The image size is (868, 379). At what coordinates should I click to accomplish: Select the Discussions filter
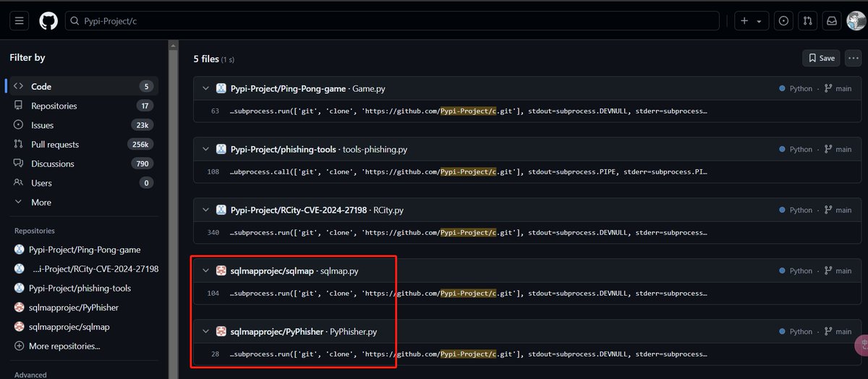(82, 163)
